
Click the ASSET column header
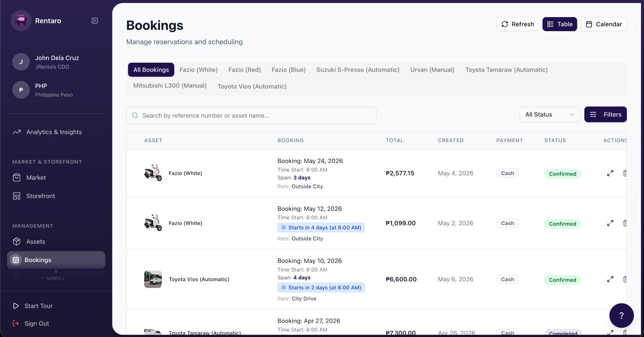153,141
